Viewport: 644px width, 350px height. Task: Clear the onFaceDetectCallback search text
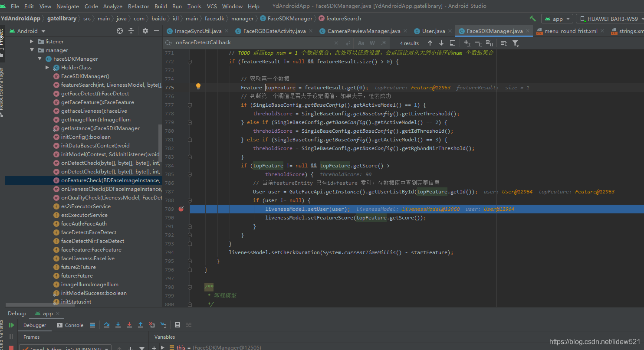tap(336, 43)
